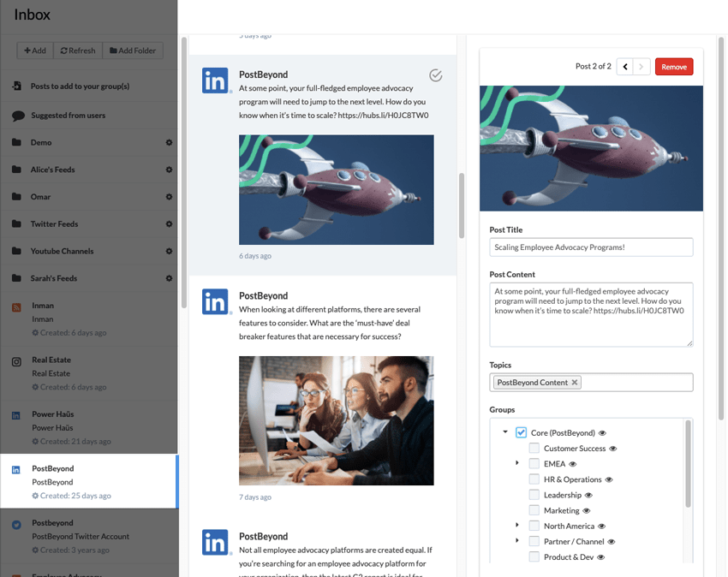The image size is (728, 577).
Task: Check the HR & Operations group
Action: [x=534, y=479]
